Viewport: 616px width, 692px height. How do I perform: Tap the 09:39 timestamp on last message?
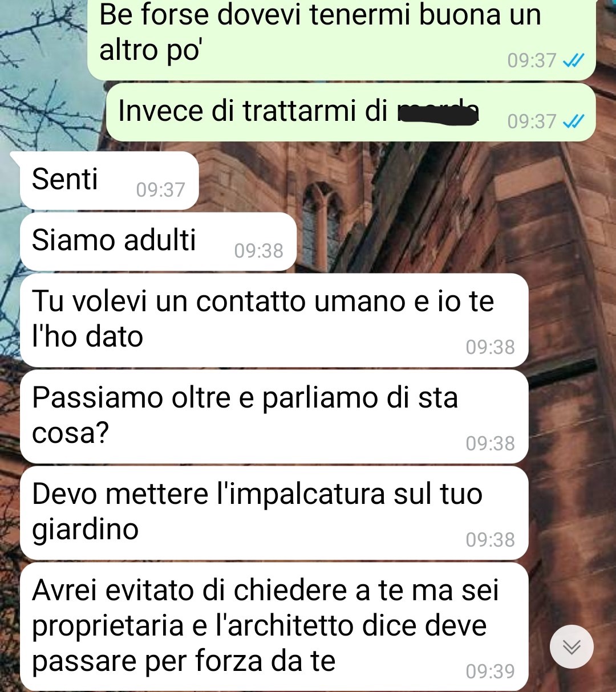click(x=490, y=671)
